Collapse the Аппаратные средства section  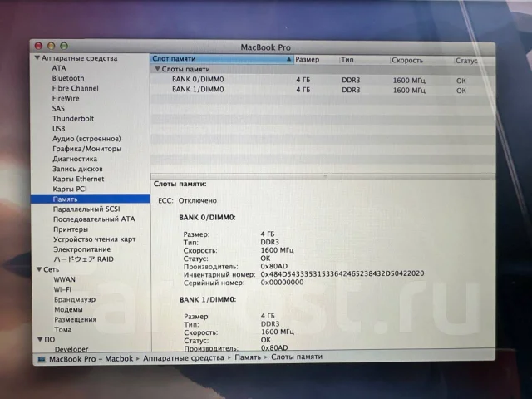coord(37,58)
